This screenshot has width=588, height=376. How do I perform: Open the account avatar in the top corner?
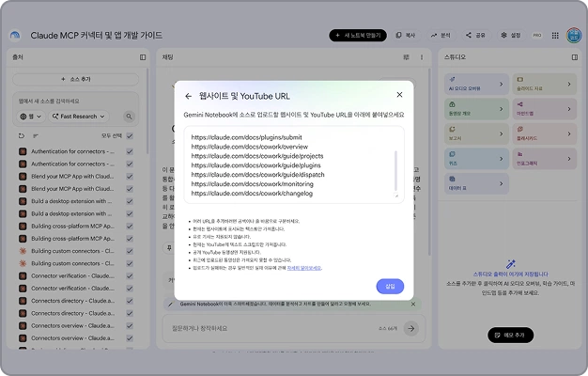[x=574, y=36]
